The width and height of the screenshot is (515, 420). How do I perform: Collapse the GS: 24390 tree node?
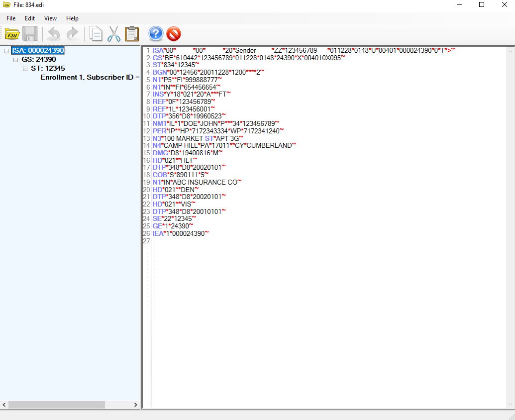tap(15, 60)
